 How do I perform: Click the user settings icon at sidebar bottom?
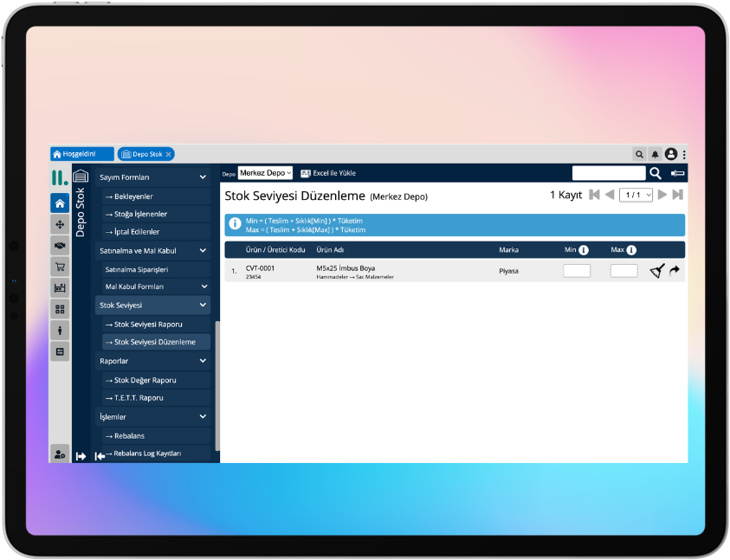coord(60,454)
